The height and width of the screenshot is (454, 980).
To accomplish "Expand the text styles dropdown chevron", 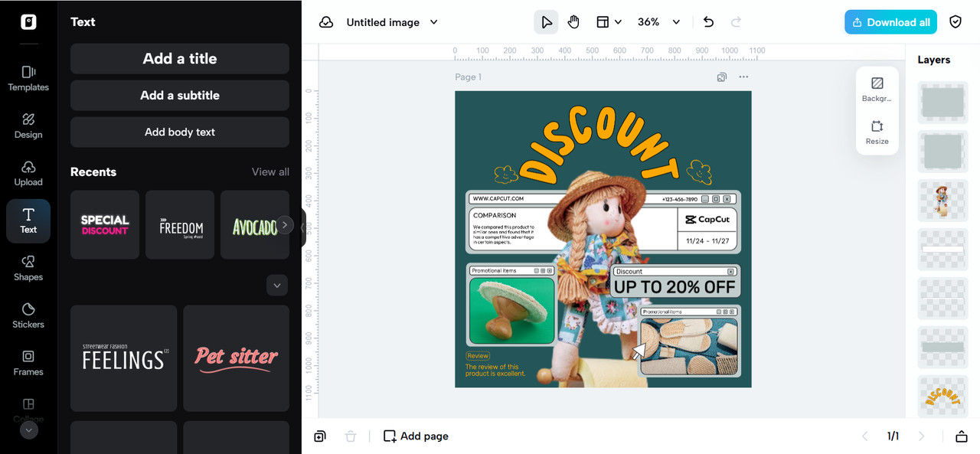I will click(x=277, y=286).
